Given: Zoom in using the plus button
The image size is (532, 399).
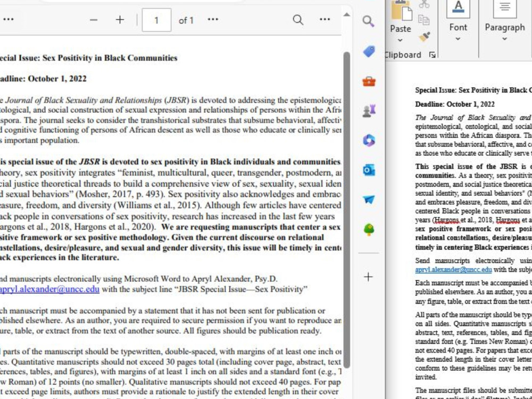Looking at the screenshot, I should click(119, 20).
